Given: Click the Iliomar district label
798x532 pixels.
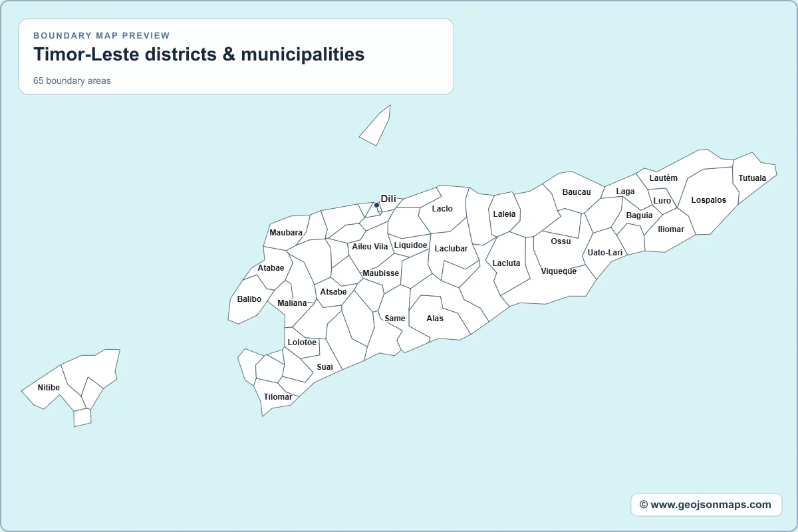Looking at the screenshot, I should tap(671, 229).
